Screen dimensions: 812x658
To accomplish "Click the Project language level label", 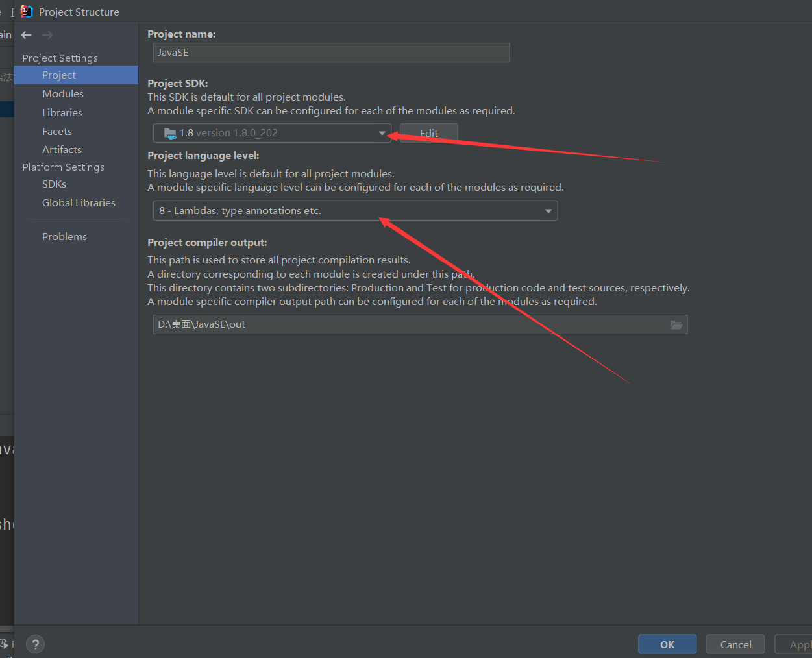I will point(203,156).
